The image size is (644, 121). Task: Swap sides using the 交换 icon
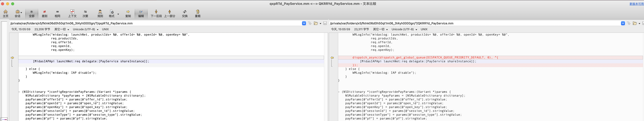[x=185, y=14]
